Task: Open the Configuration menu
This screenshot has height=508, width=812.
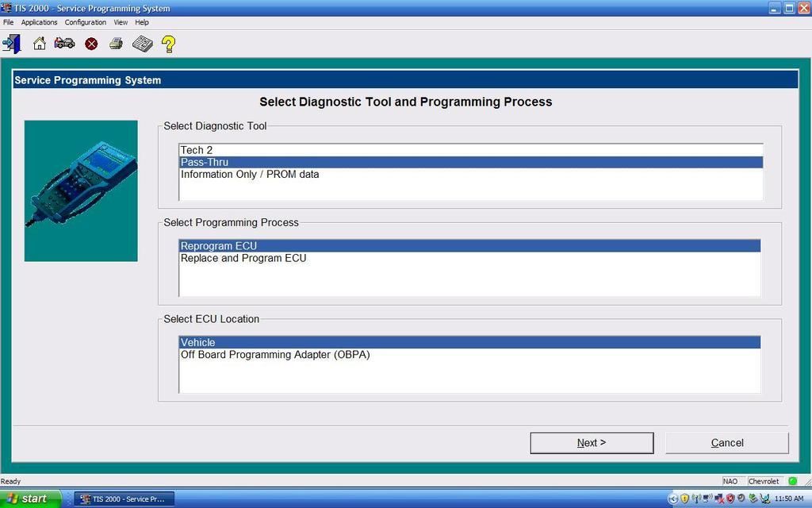Action: coord(85,22)
